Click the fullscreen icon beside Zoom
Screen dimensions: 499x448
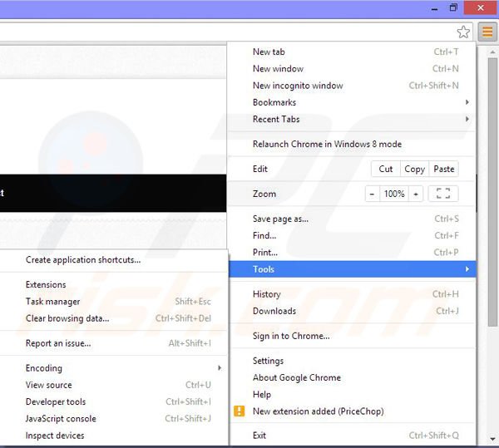coord(443,194)
